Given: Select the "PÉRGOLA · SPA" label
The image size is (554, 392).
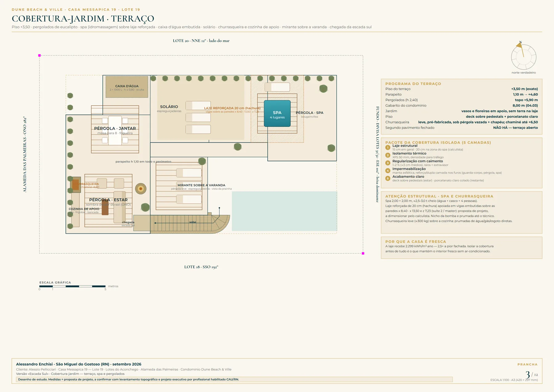Looking at the screenshot, I should pos(309,113).
